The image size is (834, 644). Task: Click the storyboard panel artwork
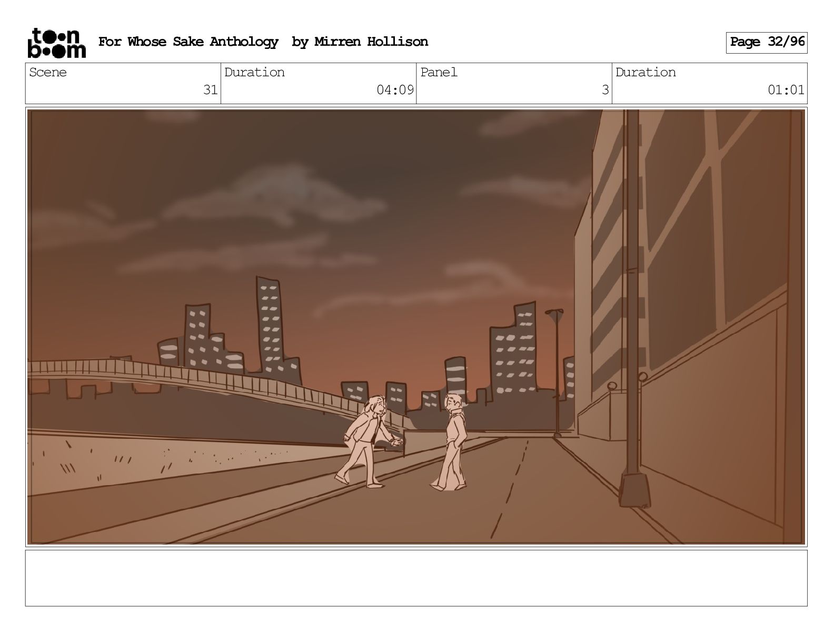point(416,327)
